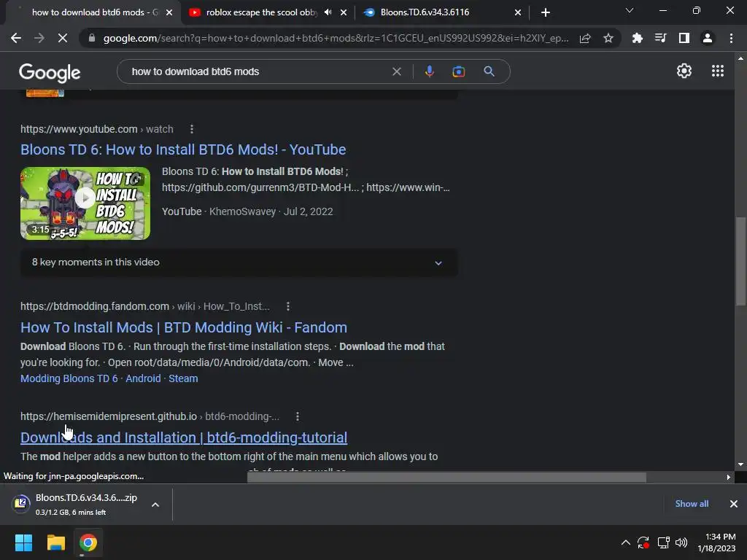The height and width of the screenshot is (560, 747).
Task: Open the media controls icon
Action: 660,38
